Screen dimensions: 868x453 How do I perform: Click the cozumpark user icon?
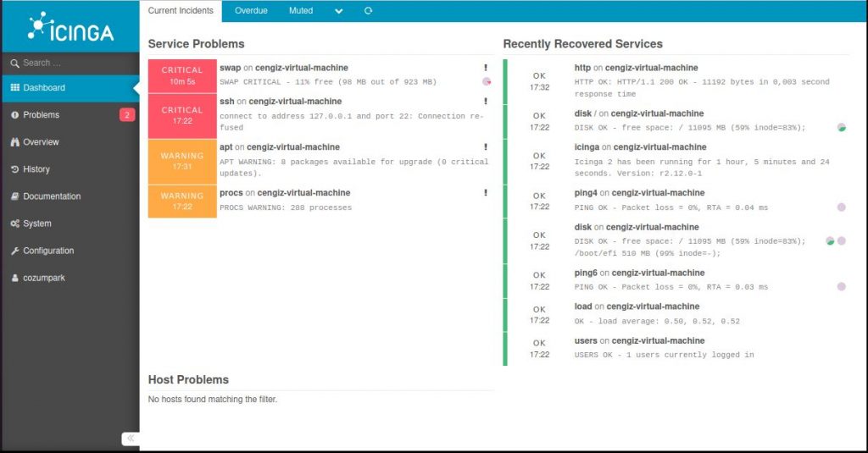15,278
